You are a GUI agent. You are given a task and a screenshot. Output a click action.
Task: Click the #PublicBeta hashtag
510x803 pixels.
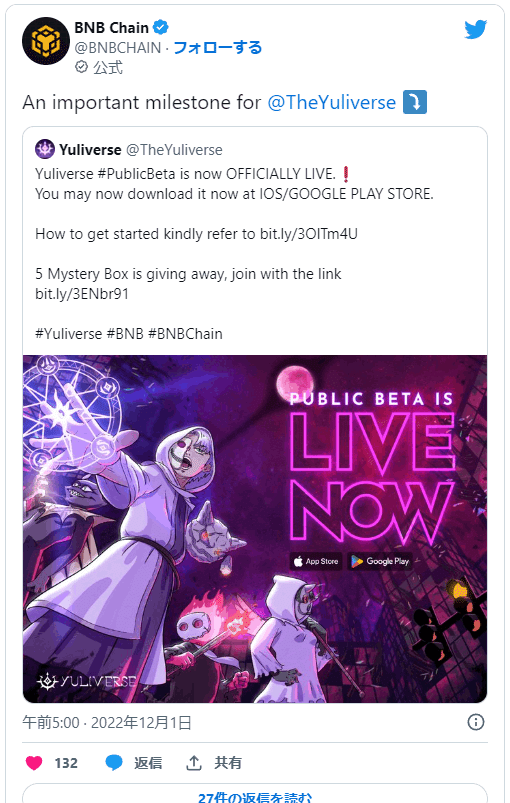136,174
